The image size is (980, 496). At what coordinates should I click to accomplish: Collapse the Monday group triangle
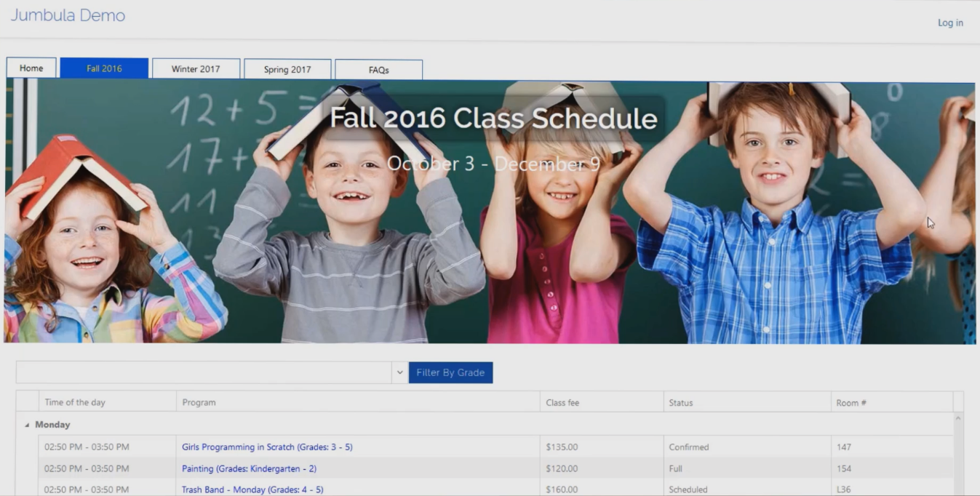tap(27, 425)
